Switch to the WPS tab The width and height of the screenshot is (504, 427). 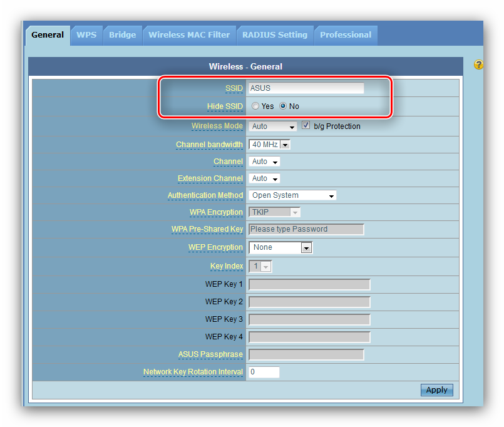[86, 35]
